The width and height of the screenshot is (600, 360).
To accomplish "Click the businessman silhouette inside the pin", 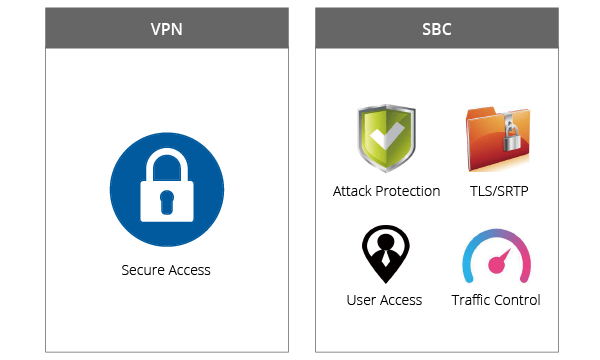I will click(x=386, y=250).
